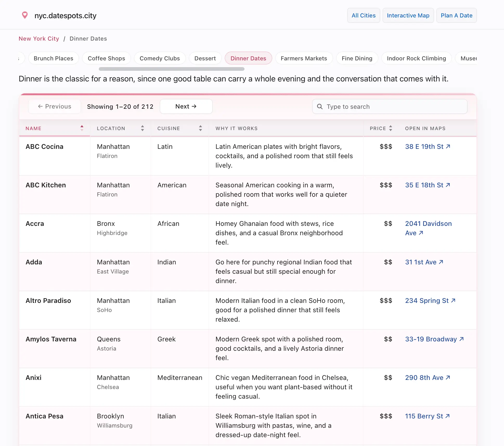
Task: Select the Dessert category
Action: pyautogui.click(x=205, y=58)
